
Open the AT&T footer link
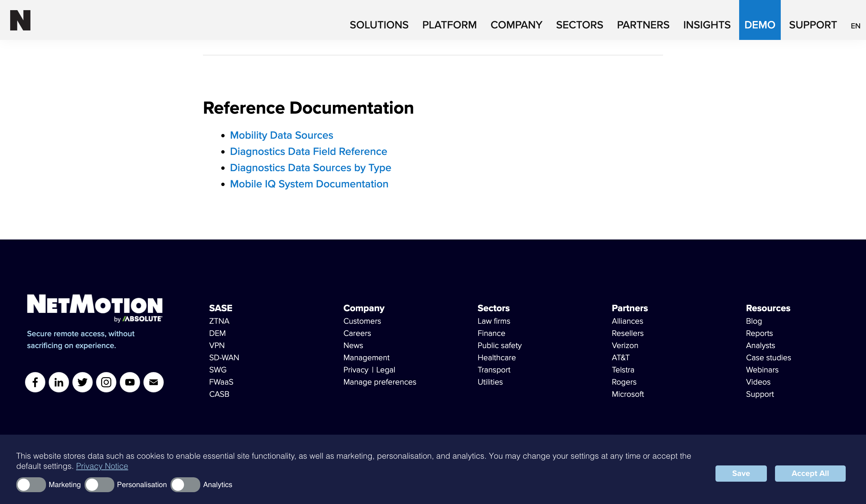tap(621, 358)
